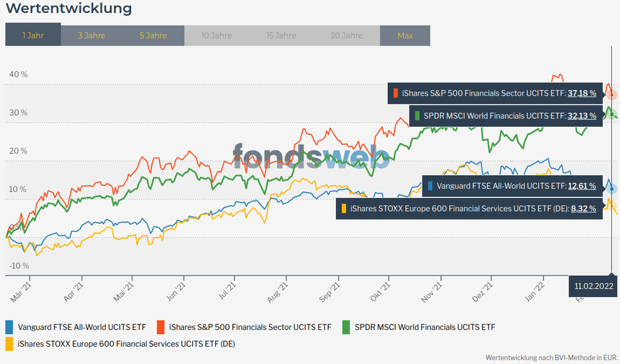Click the 32,13 % SPDR tooltip value
620x364 pixels.
pos(581,116)
